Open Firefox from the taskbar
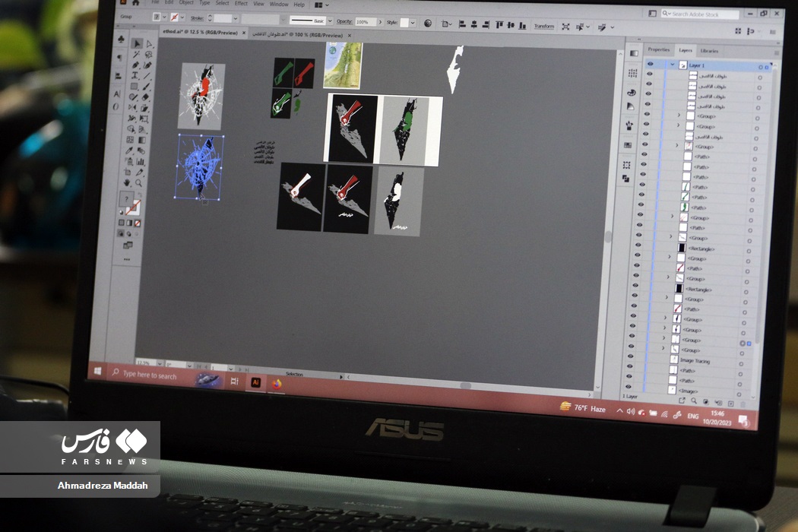Screen dimensions: 798x532 click(277, 384)
